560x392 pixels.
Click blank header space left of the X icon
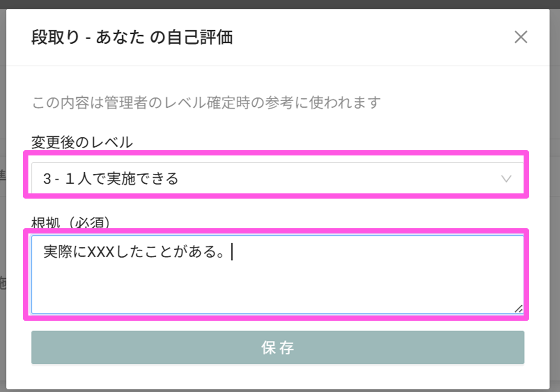(379, 37)
